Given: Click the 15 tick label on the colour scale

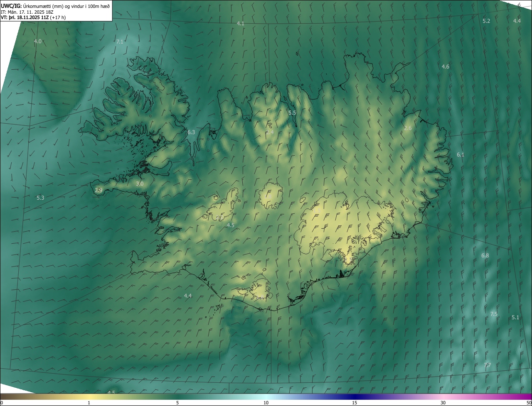Looking at the screenshot, I should pyautogui.click(x=355, y=403).
